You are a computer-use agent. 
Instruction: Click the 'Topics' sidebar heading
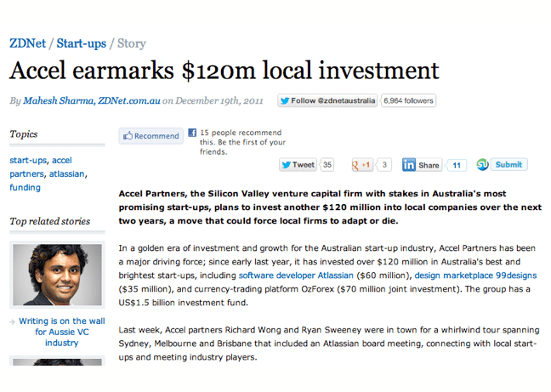pyautogui.click(x=24, y=134)
